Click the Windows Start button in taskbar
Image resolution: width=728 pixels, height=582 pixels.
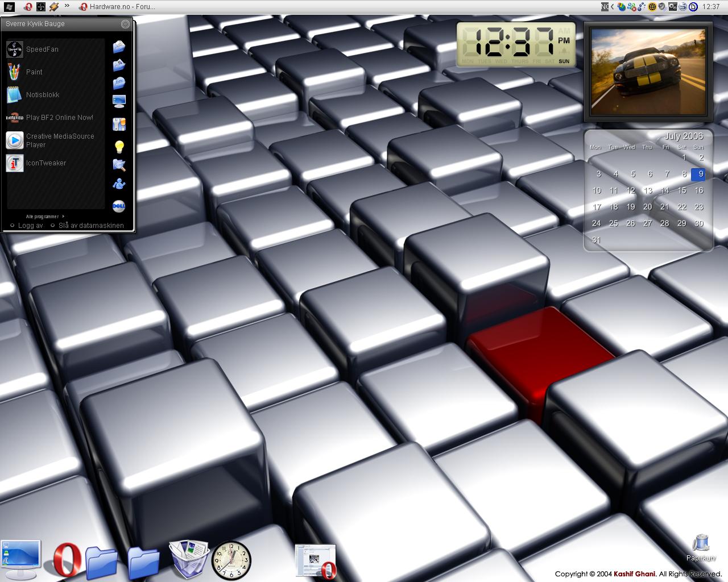pos(9,7)
